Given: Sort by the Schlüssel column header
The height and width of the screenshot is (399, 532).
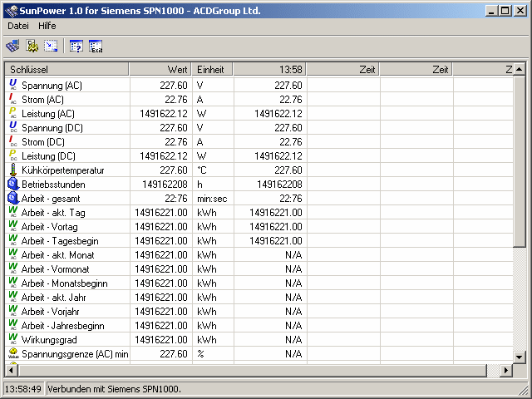Looking at the screenshot, I should [66, 70].
